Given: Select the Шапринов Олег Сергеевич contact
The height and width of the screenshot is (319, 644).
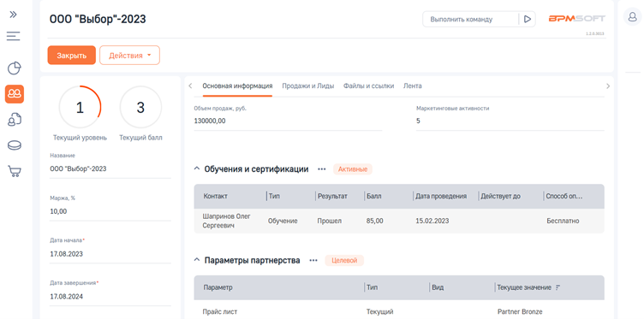Looking at the screenshot, I should [226, 221].
